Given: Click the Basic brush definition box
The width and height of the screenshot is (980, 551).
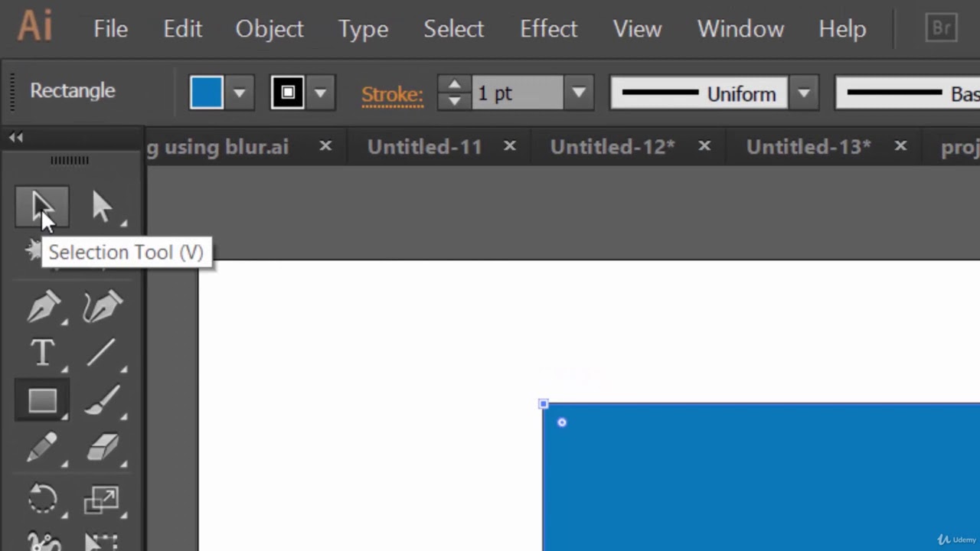Looking at the screenshot, I should pyautogui.click(x=907, y=93).
